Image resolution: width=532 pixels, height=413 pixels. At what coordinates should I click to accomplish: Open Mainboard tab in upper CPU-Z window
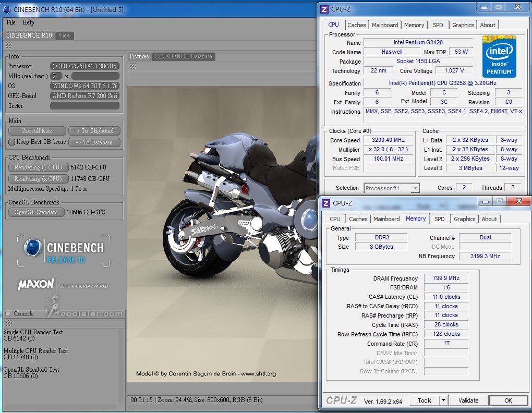[385, 25]
